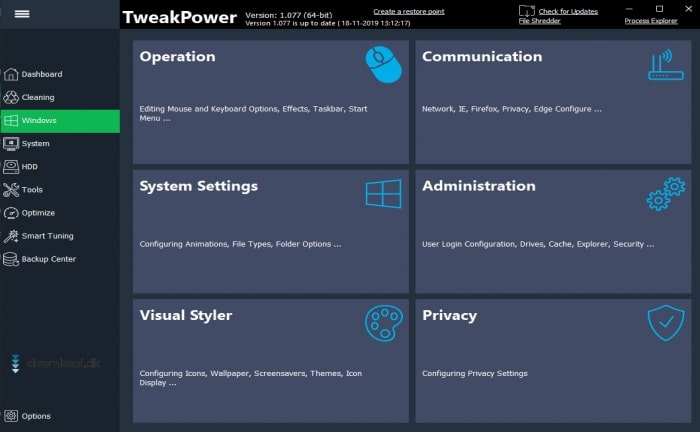Click the Cleaning recycle icon
Image resolution: width=700 pixels, height=432 pixels.
[11, 97]
